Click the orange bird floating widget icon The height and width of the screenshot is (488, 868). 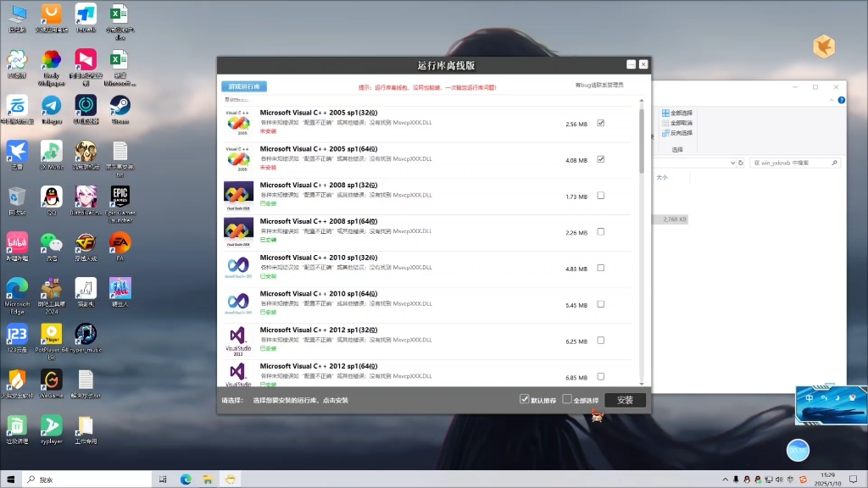click(x=824, y=47)
